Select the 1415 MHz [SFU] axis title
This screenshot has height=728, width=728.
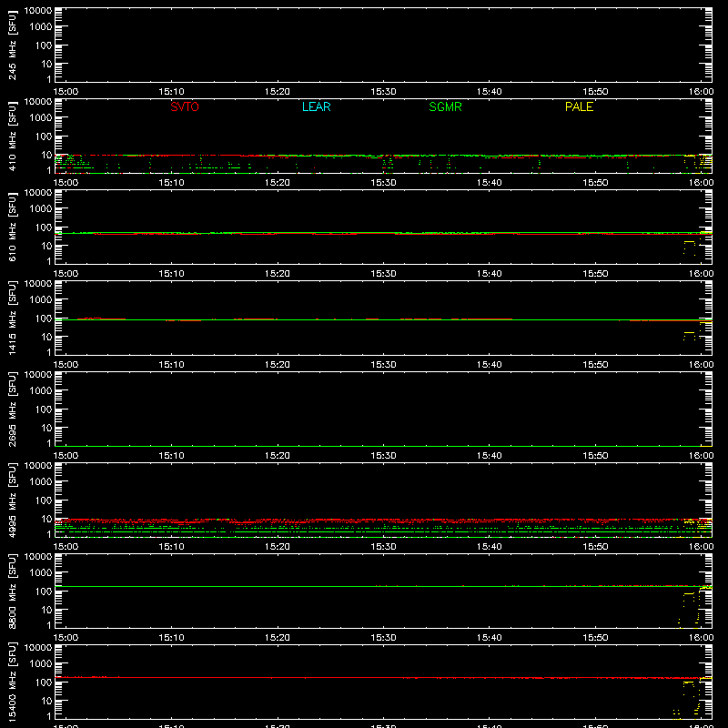pyautogui.click(x=13, y=318)
